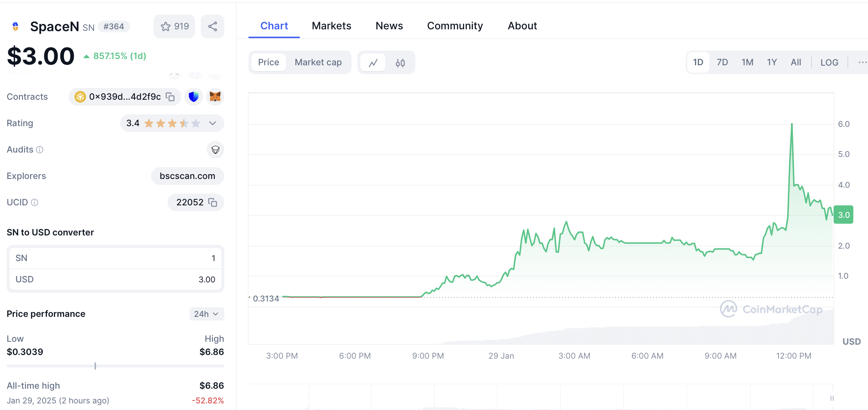Image resolution: width=868 pixels, height=410 pixels.
Task: Copy the contract address icon
Action: (x=170, y=97)
